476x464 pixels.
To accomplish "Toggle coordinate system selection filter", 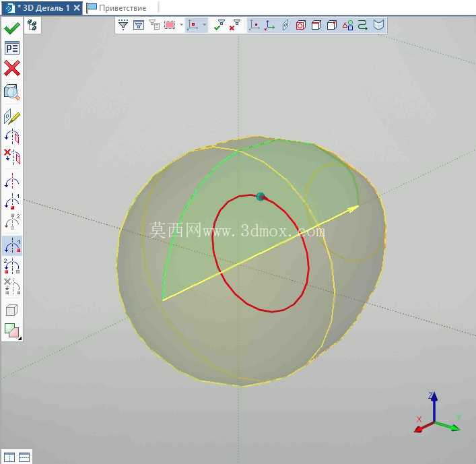I will [x=269, y=25].
